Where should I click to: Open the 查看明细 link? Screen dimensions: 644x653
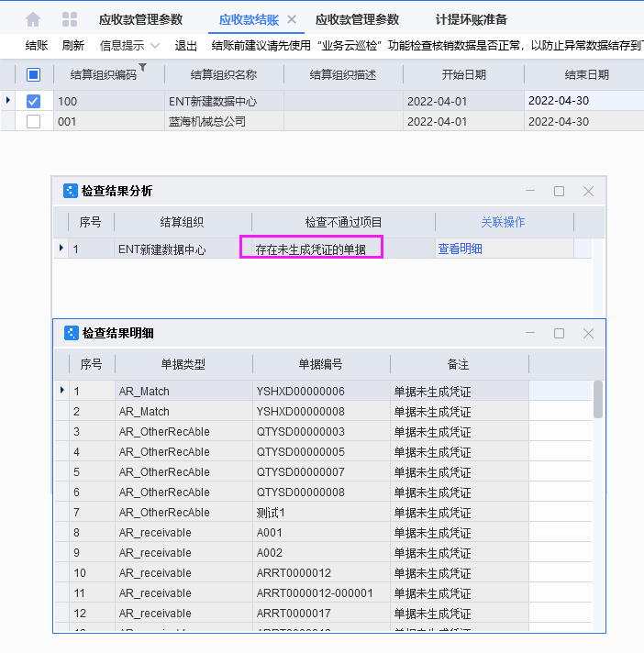coord(460,249)
